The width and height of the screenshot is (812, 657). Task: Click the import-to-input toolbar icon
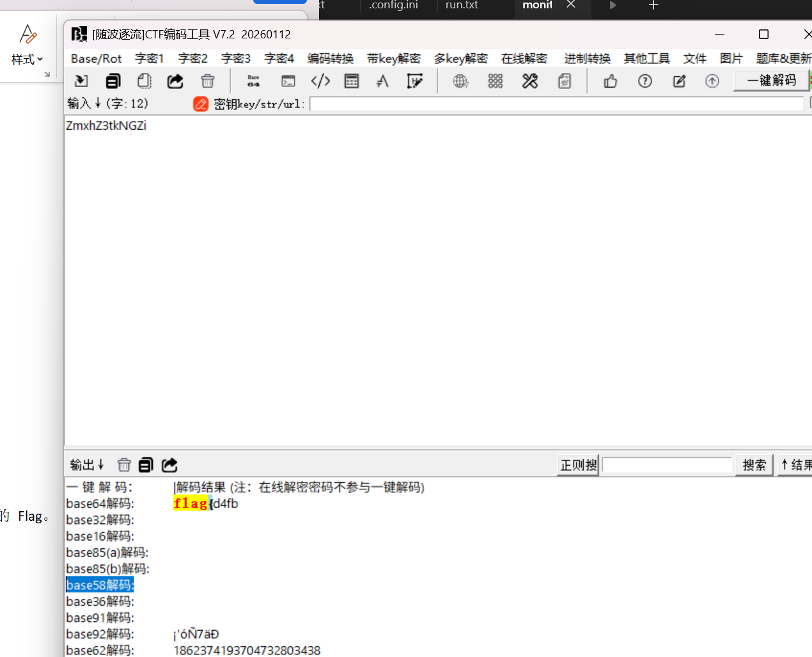pos(81,81)
